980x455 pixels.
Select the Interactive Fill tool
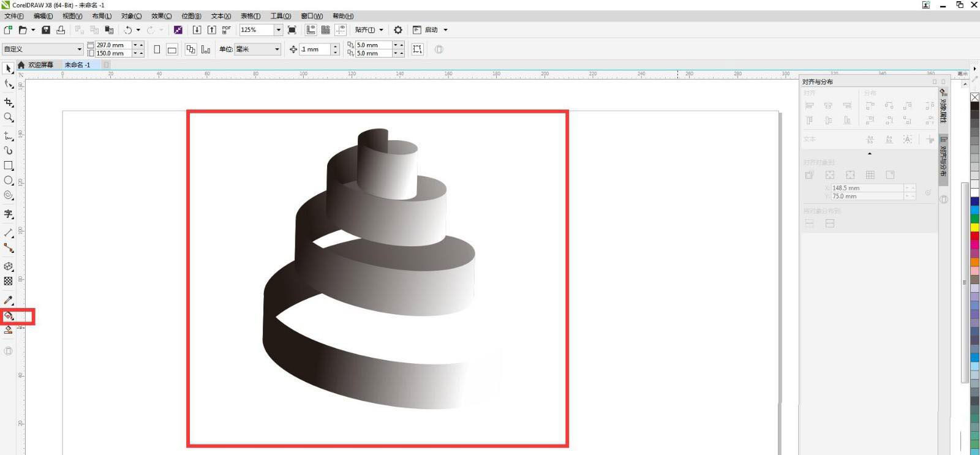(9, 316)
